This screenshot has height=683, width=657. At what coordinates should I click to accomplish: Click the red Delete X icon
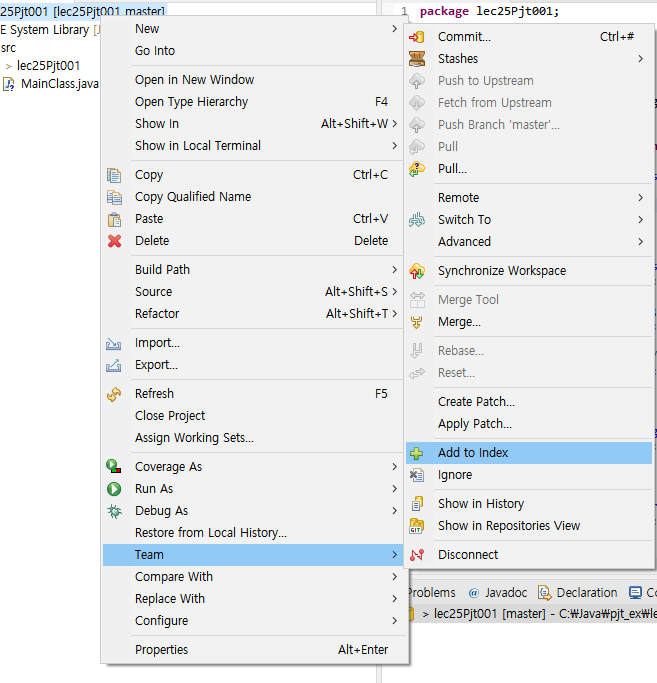pyautogui.click(x=115, y=241)
